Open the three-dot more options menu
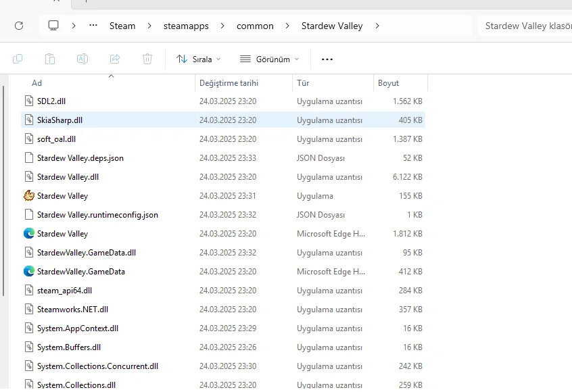This screenshot has width=572, height=392. click(327, 59)
